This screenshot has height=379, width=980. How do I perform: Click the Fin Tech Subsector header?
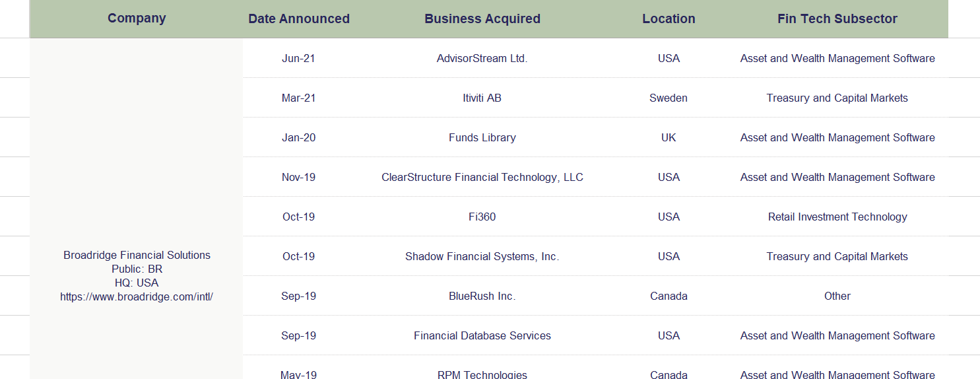[x=837, y=18]
